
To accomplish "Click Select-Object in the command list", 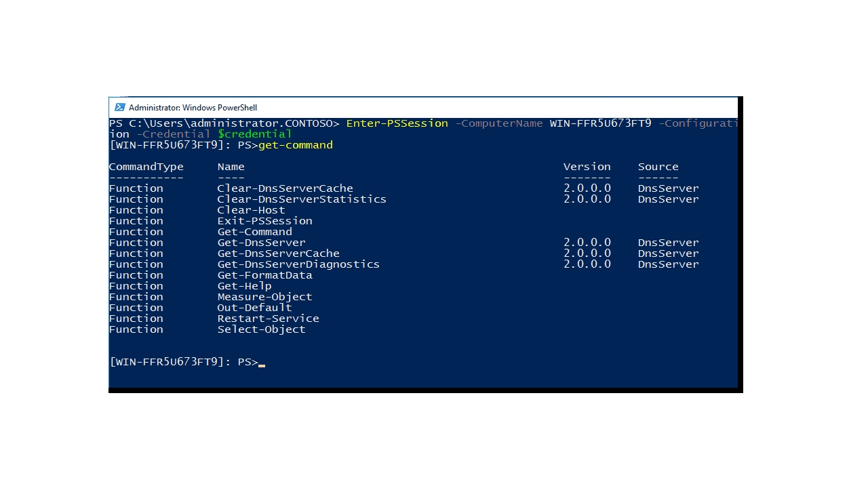I will pyautogui.click(x=261, y=329).
